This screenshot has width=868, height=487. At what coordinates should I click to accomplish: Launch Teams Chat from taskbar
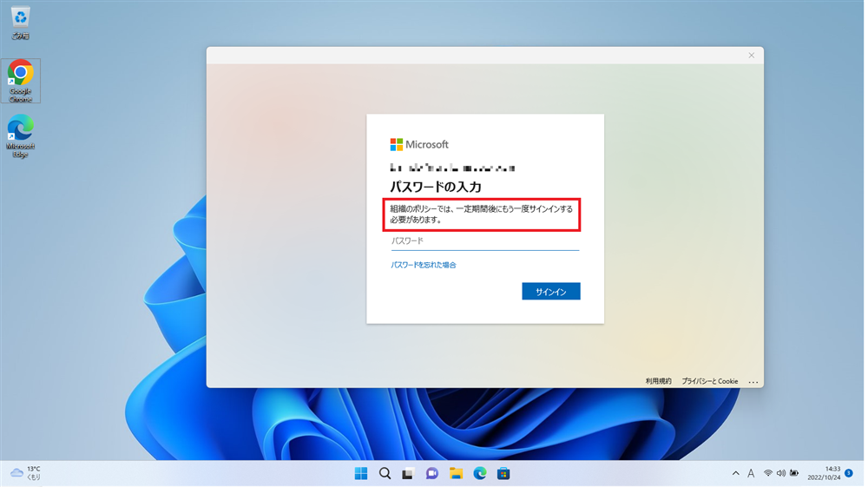coord(431,473)
